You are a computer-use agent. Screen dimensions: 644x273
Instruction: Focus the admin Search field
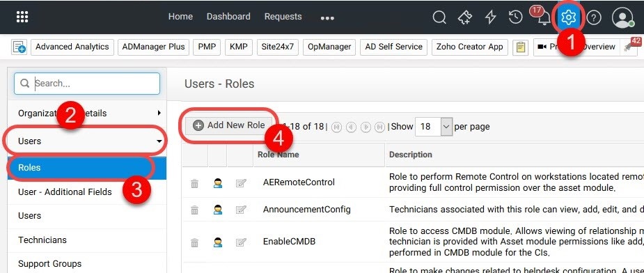coord(87,84)
